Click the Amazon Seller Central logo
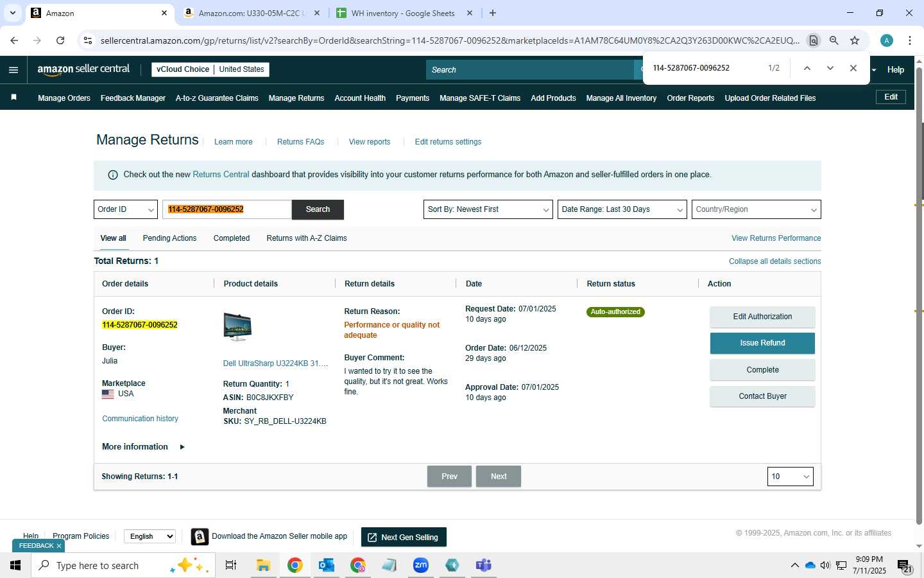The width and height of the screenshot is (924, 578). pyautogui.click(x=83, y=69)
